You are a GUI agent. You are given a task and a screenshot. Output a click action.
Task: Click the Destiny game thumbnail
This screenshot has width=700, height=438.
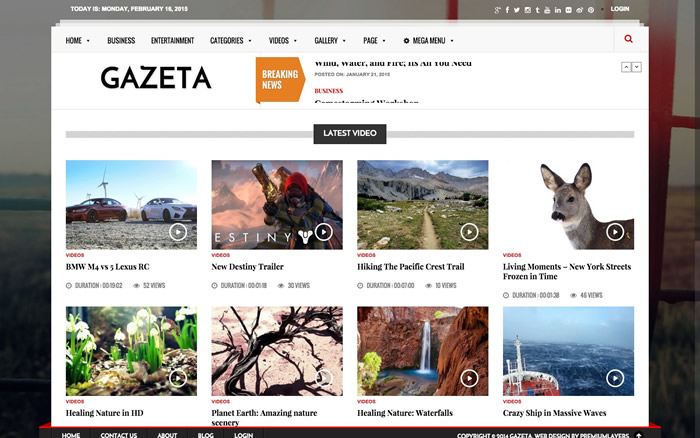(277, 204)
